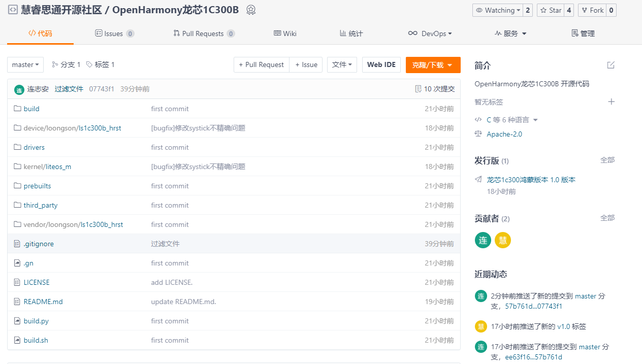Click the edit icon next to 简介
The height and width of the screenshot is (364, 642).
[x=611, y=65]
